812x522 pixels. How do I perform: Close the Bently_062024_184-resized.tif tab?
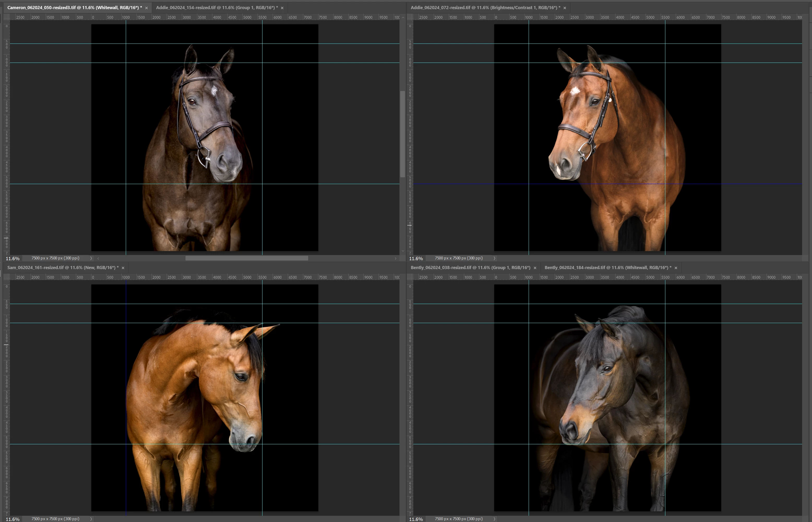676,268
